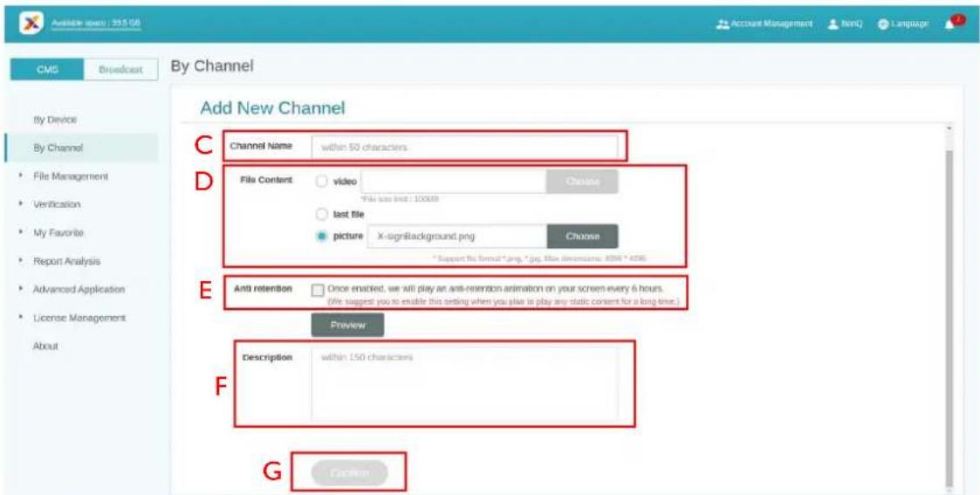Expand the Advanced Application menu
Image resolution: width=980 pixels, height=495 pixels.
[79, 289]
